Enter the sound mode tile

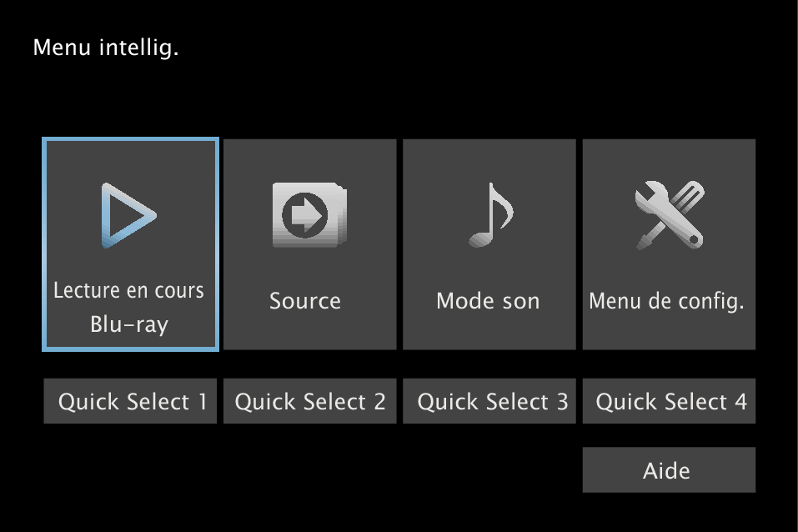click(489, 244)
